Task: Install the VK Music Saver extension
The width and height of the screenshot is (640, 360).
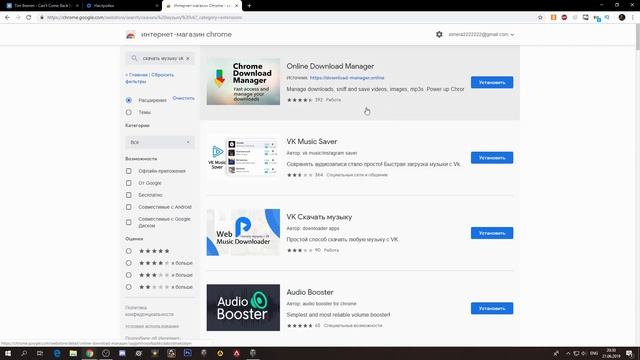Action: 492,158
